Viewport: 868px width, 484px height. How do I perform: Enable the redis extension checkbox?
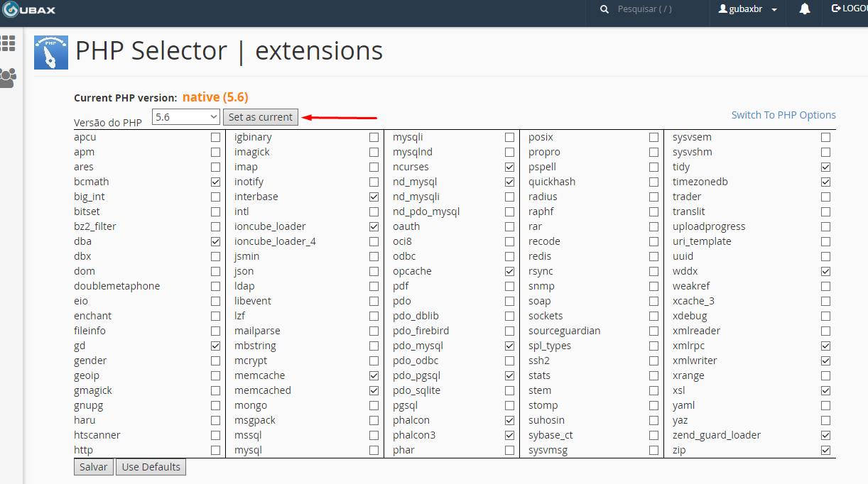click(653, 257)
